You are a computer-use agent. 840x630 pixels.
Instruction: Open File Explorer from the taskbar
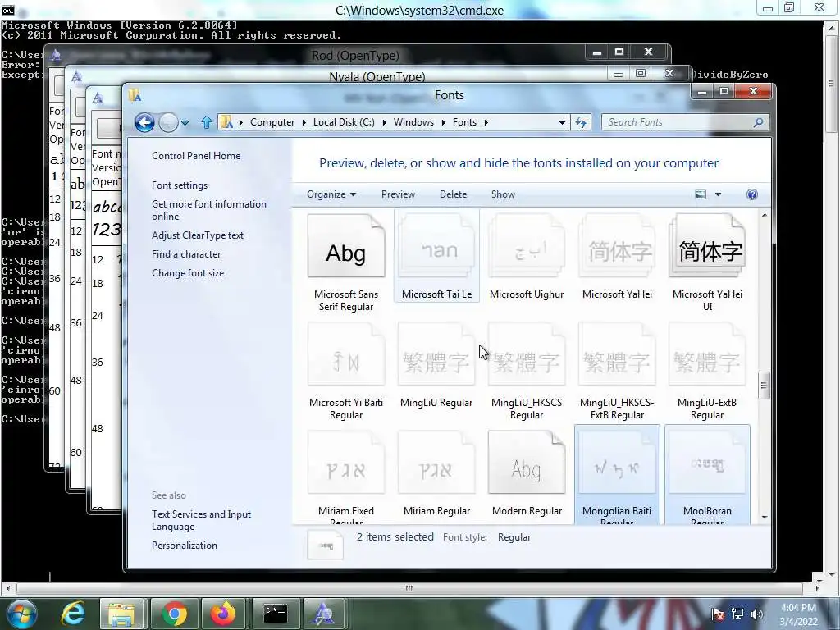[121, 614]
